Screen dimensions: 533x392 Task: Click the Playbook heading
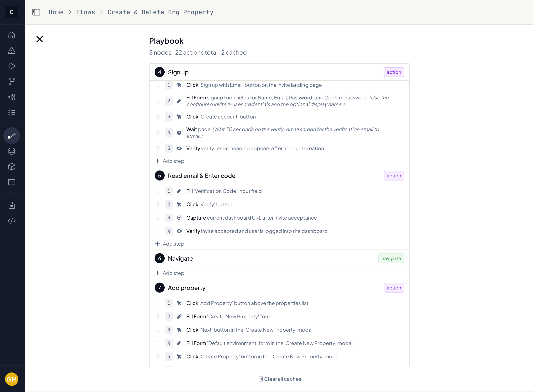pyautogui.click(x=166, y=41)
